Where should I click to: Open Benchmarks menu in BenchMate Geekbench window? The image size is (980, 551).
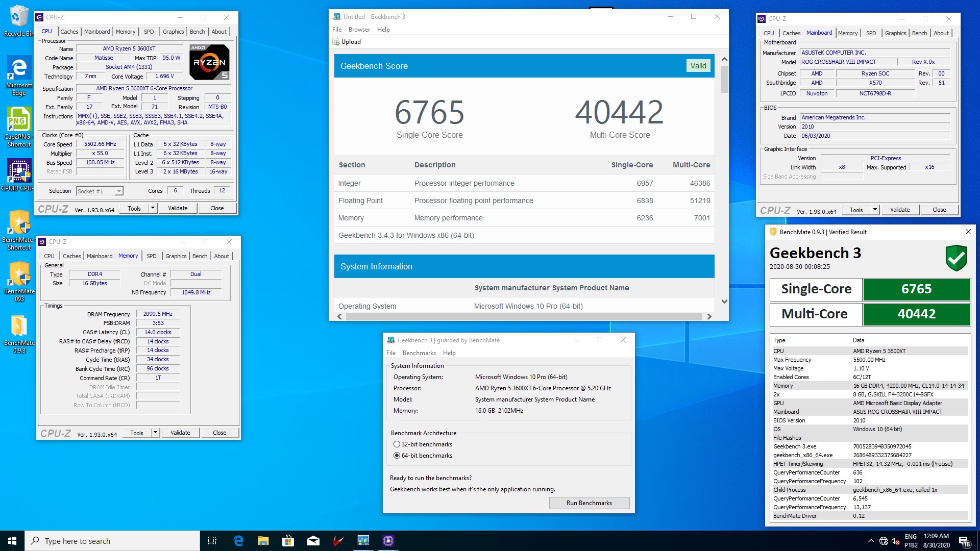click(419, 353)
